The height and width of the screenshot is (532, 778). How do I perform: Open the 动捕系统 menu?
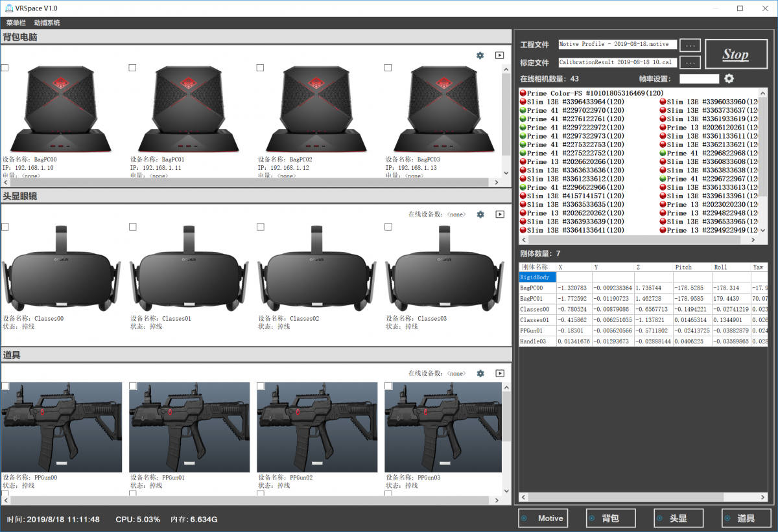click(x=47, y=23)
